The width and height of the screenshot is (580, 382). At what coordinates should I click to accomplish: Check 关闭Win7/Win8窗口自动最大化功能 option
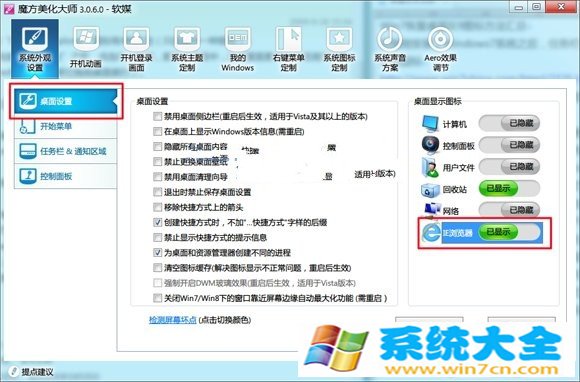(158, 298)
